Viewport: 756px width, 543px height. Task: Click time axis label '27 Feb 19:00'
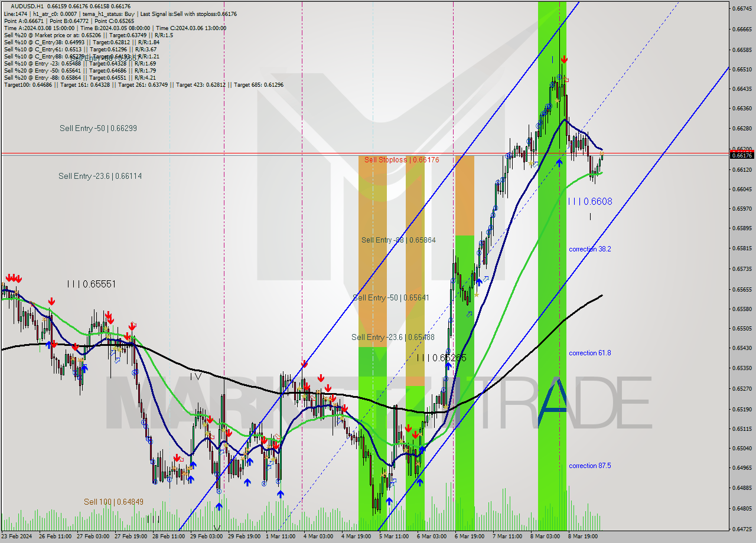(x=131, y=537)
